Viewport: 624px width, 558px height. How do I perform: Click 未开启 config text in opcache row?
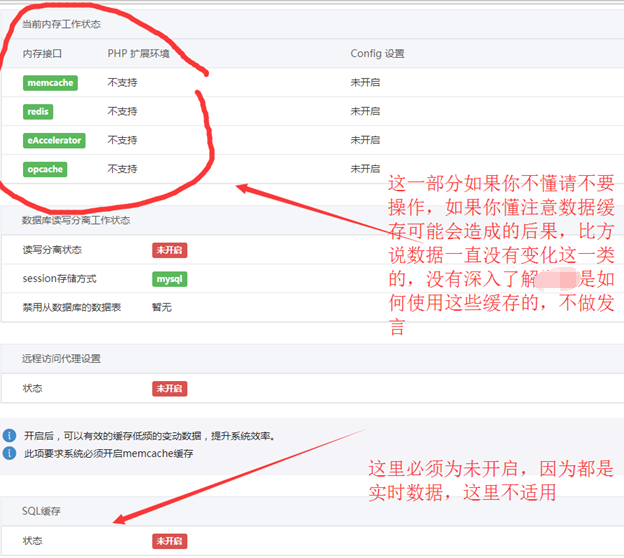365,169
